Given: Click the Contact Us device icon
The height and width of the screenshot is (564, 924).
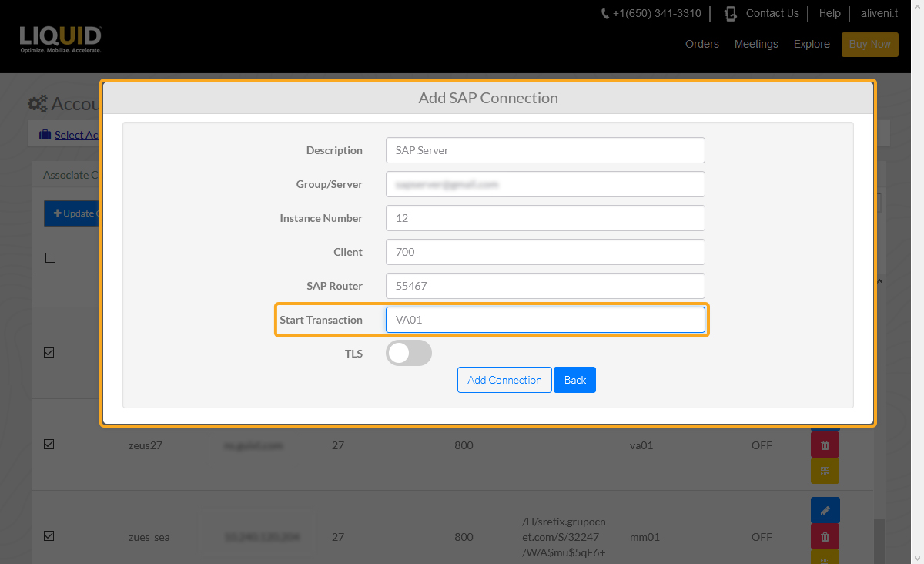Looking at the screenshot, I should tap(731, 14).
